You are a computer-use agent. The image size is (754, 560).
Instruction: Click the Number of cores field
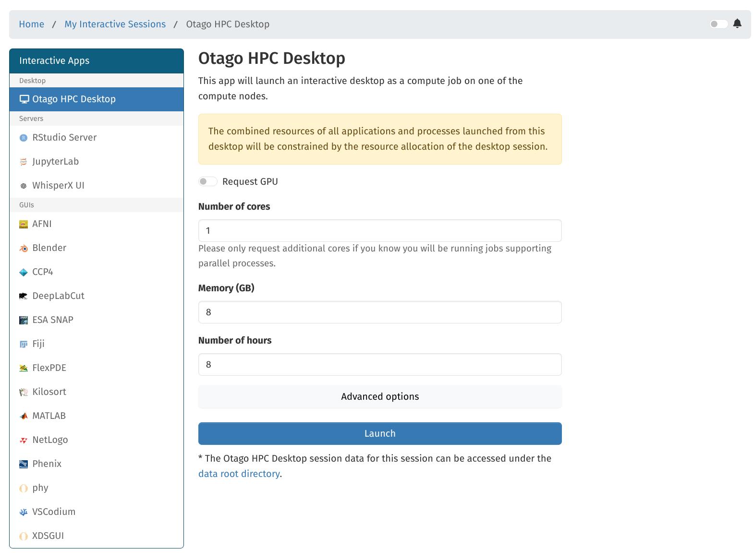[380, 231]
